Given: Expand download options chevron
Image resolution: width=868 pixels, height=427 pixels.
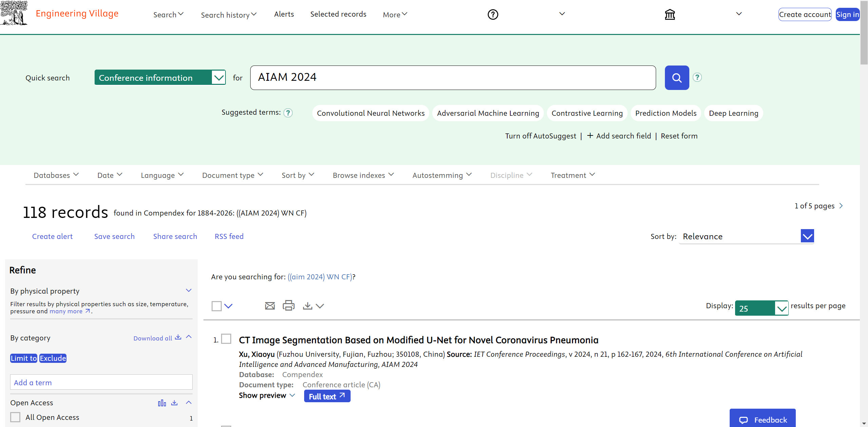Looking at the screenshot, I should (x=320, y=306).
